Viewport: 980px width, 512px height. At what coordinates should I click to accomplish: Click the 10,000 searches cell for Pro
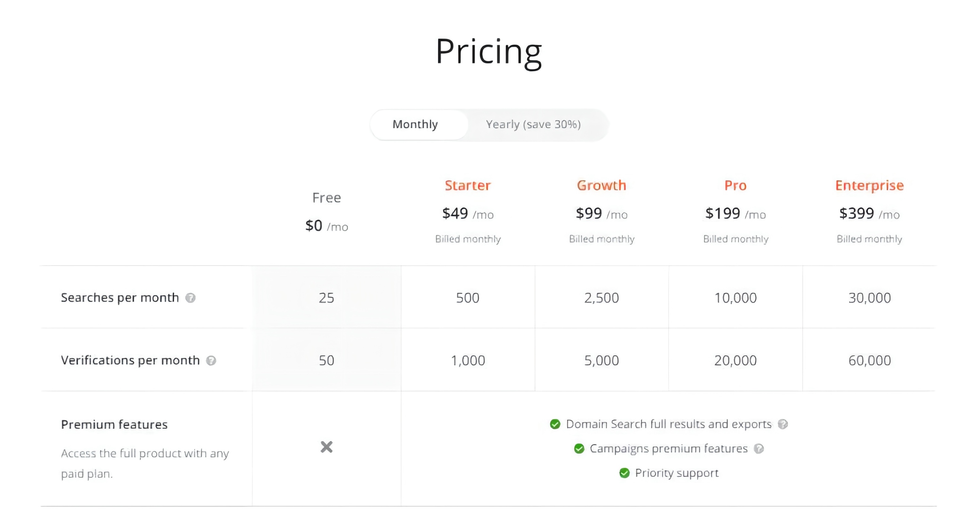735,298
